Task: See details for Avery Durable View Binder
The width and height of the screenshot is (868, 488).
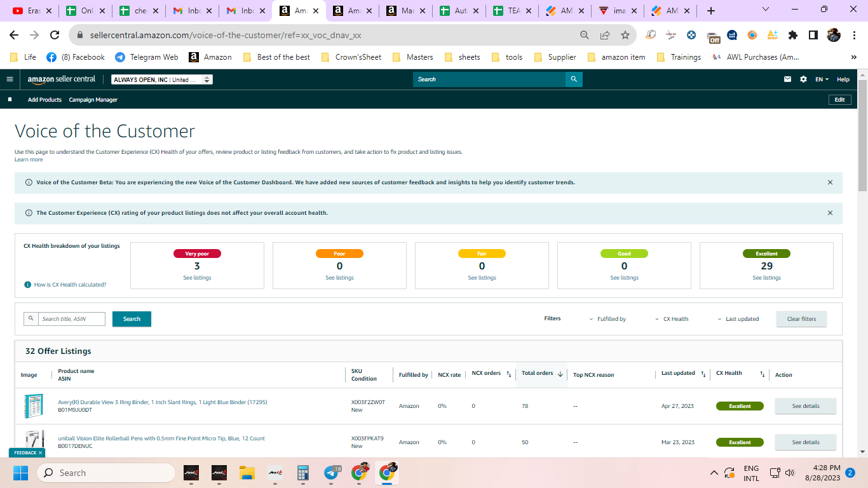Action: pos(806,406)
